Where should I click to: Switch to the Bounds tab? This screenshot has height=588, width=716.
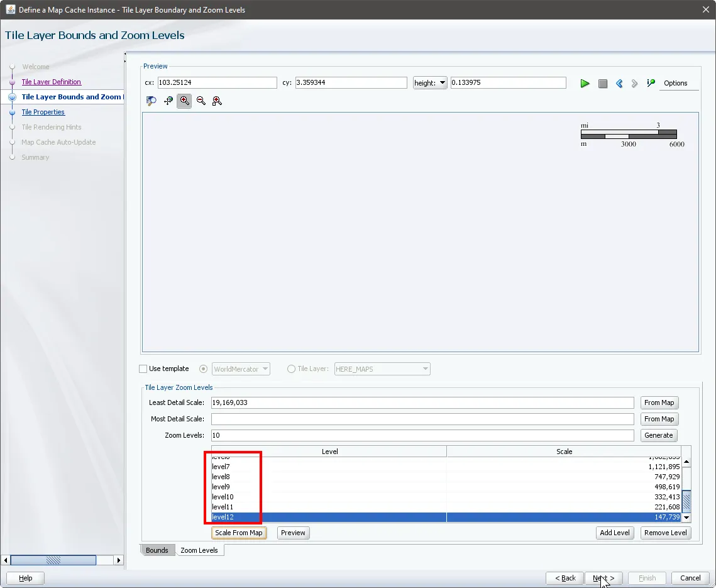click(157, 550)
